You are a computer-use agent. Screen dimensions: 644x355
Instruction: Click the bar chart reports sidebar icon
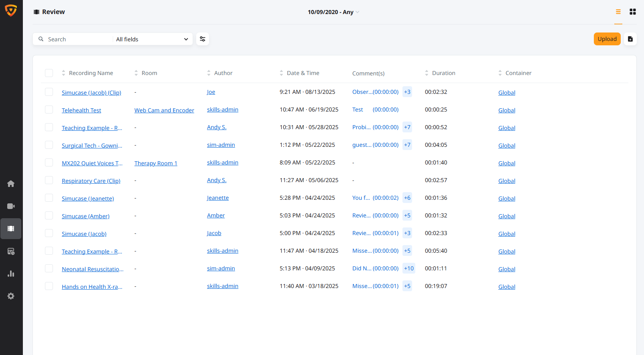[x=11, y=274]
